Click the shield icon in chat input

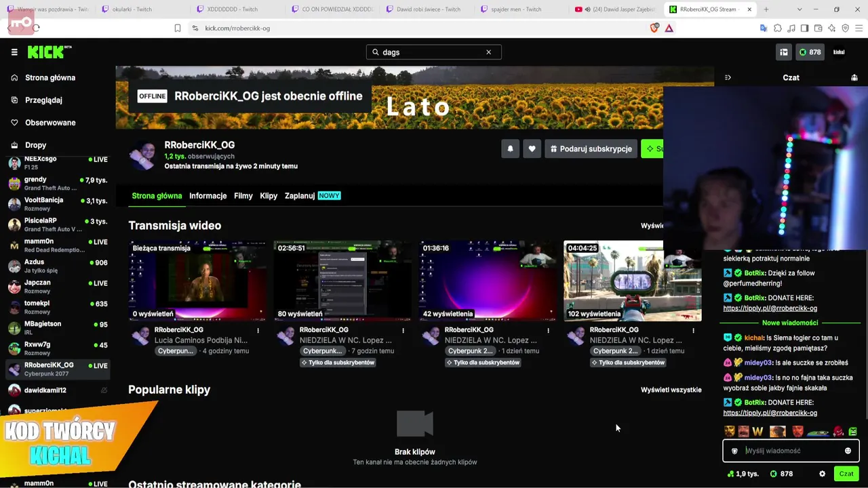coord(734,451)
